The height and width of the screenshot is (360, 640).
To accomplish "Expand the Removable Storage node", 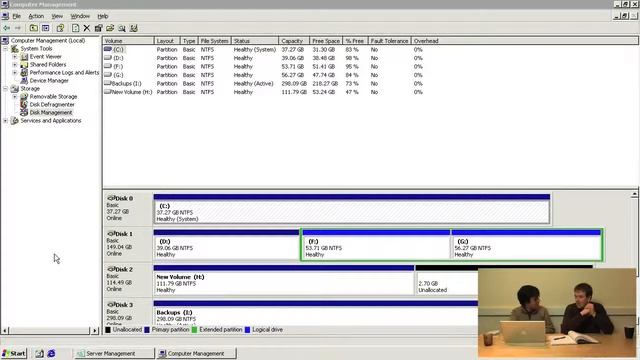I will pyautogui.click(x=15, y=97).
